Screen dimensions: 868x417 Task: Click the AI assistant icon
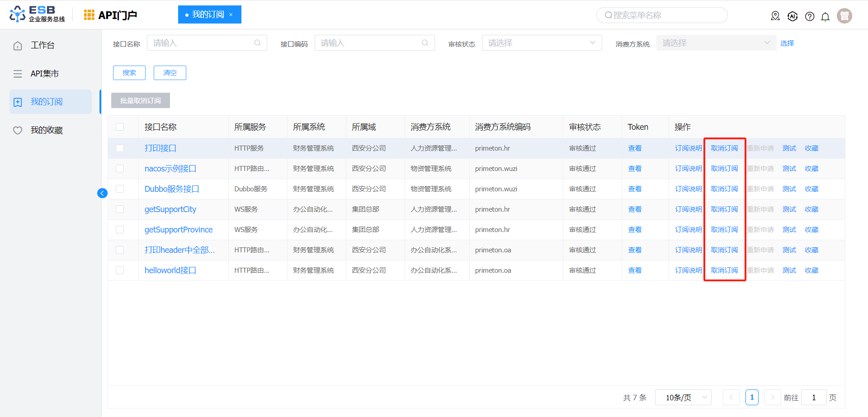tap(793, 16)
